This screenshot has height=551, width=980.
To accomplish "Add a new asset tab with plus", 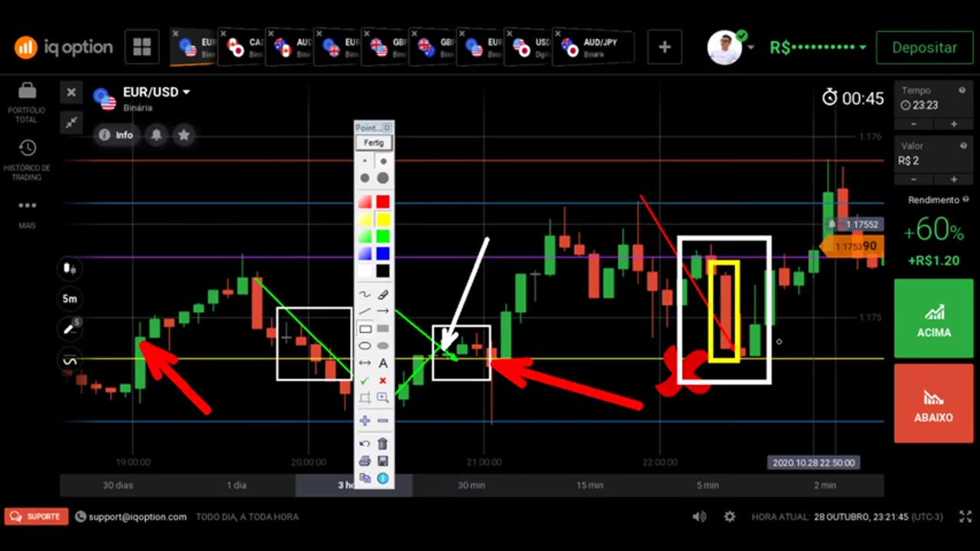I will point(665,47).
